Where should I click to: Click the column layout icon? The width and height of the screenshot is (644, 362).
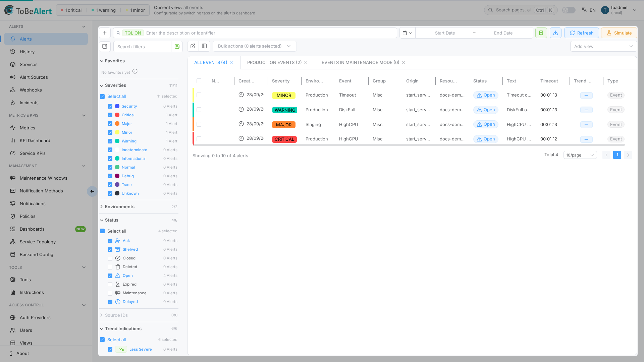pyautogui.click(x=204, y=46)
